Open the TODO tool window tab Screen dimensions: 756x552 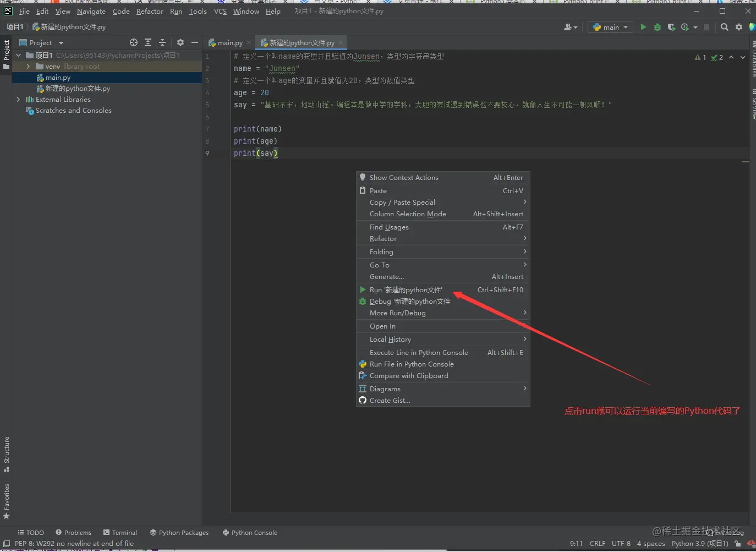[x=31, y=533]
